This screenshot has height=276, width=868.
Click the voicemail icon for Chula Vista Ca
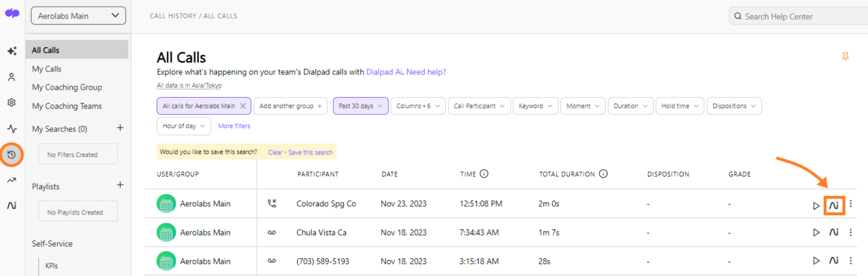pos(272,232)
